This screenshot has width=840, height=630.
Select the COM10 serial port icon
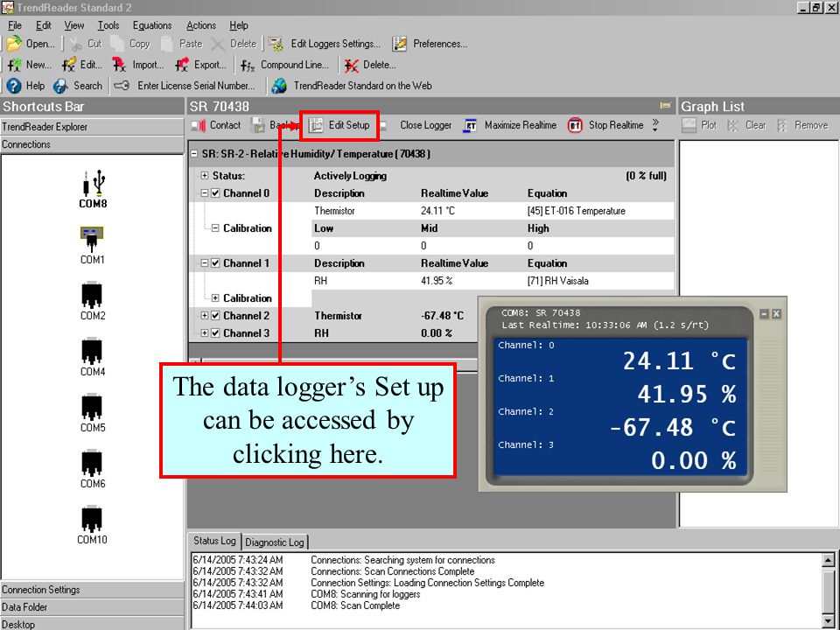click(x=92, y=520)
